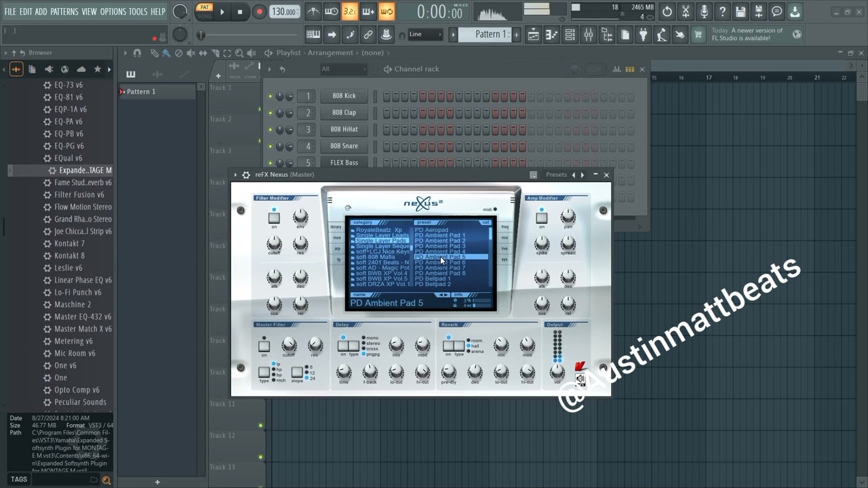Screen dimensions: 868x488
Task: Open the Mixer view icon
Action: [589, 35]
